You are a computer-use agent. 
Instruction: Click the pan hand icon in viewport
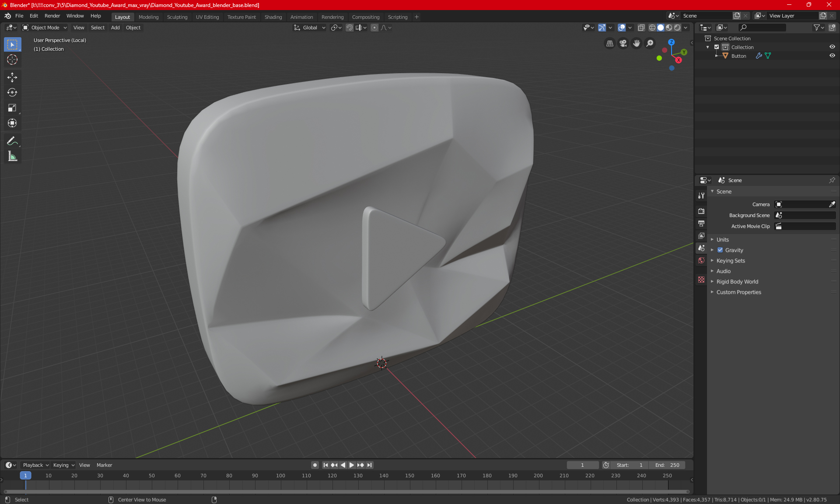pyautogui.click(x=637, y=43)
